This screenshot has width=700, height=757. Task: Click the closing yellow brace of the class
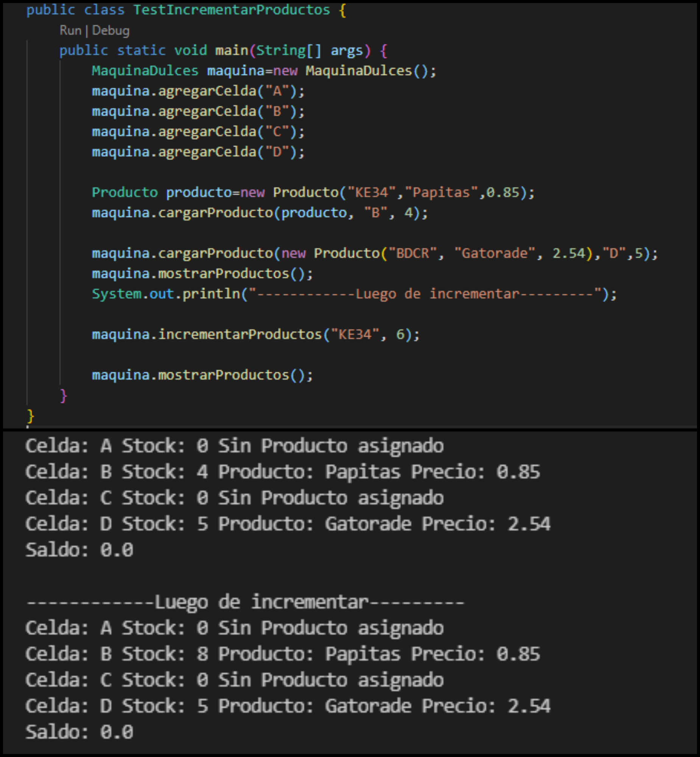pos(30,416)
